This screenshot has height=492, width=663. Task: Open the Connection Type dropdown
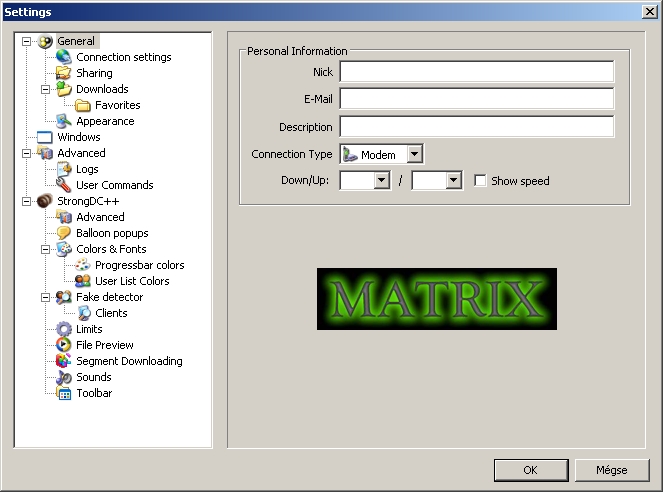tap(415, 154)
